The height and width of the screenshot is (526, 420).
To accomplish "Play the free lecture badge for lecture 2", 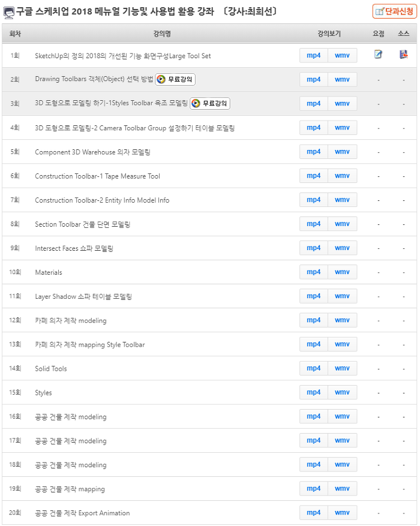I will [175, 80].
